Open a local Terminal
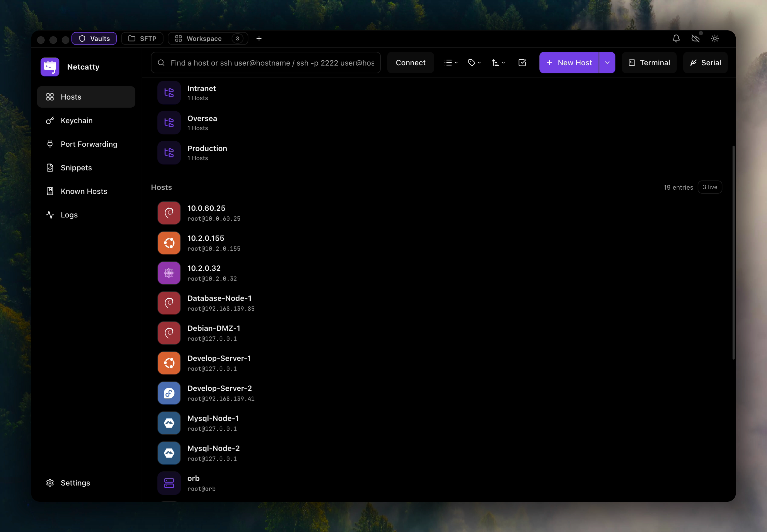Viewport: 767px width, 532px height. [x=649, y=63]
